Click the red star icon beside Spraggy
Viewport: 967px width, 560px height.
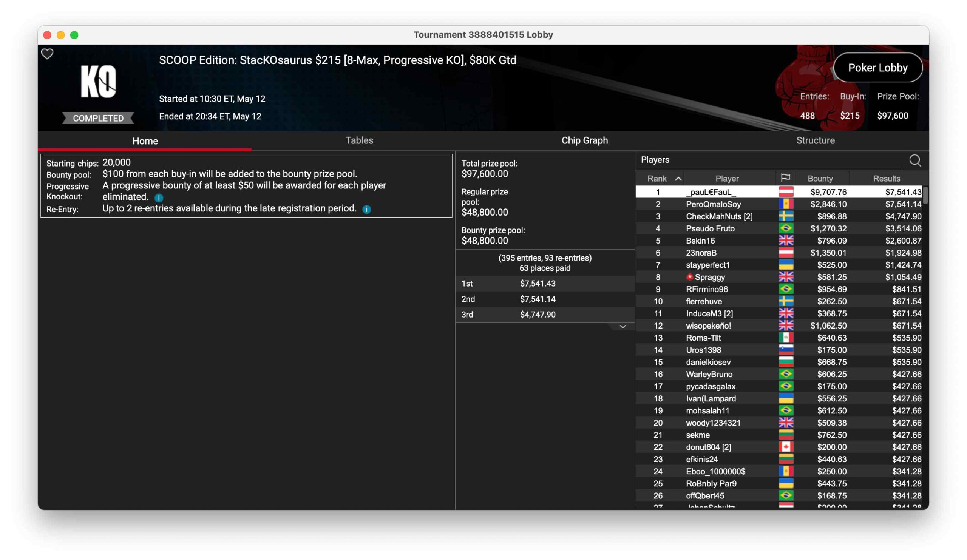point(690,277)
